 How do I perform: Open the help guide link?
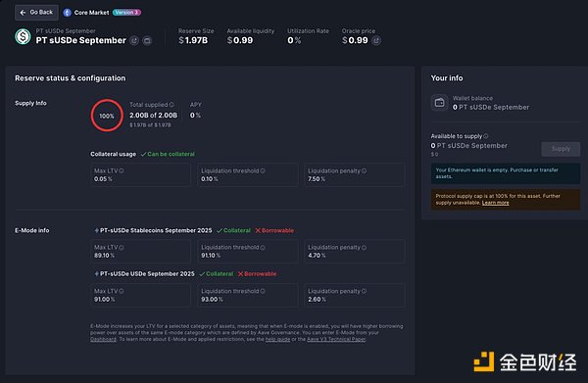pos(277,339)
